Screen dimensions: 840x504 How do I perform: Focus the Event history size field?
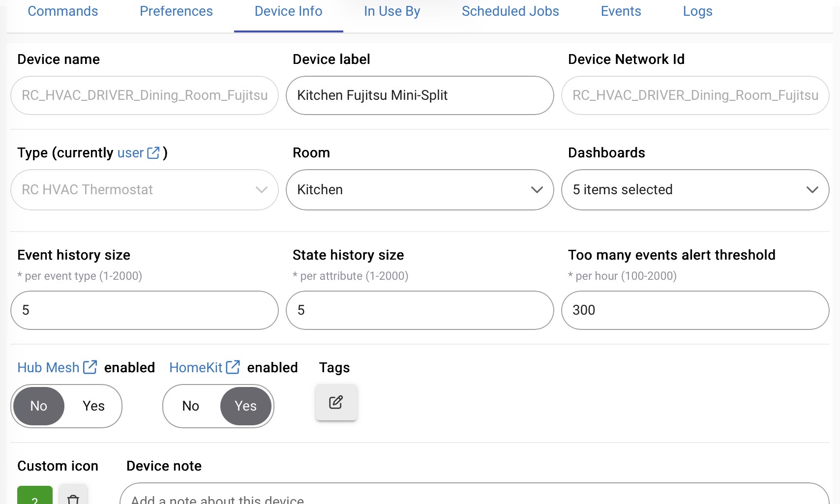click(x=144, y=310)
